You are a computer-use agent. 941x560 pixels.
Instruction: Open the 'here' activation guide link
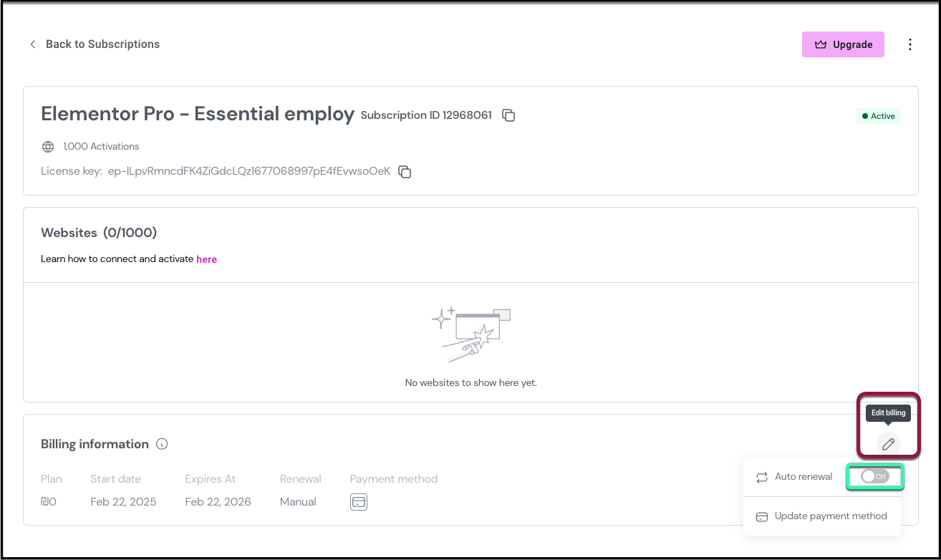[206, 259]
